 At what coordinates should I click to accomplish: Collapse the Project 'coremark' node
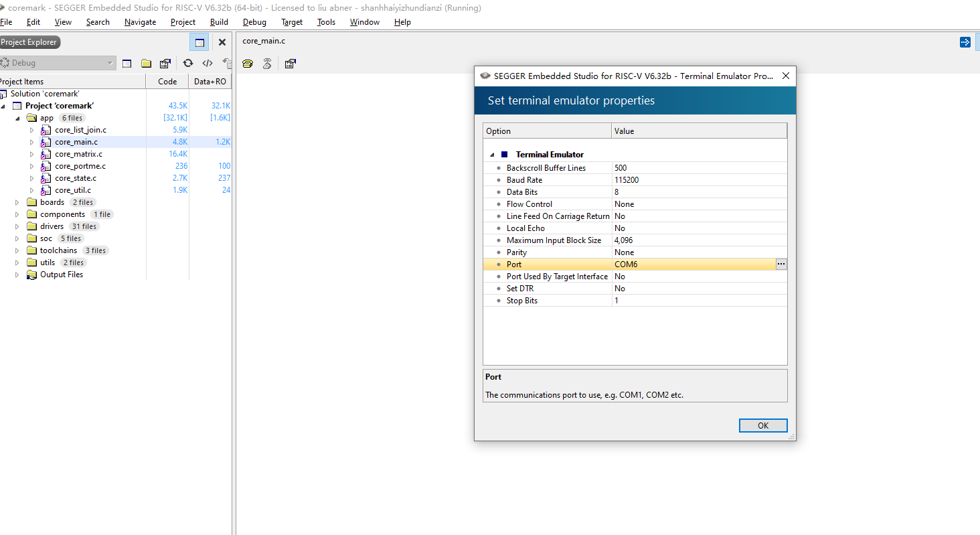point(3,106)
